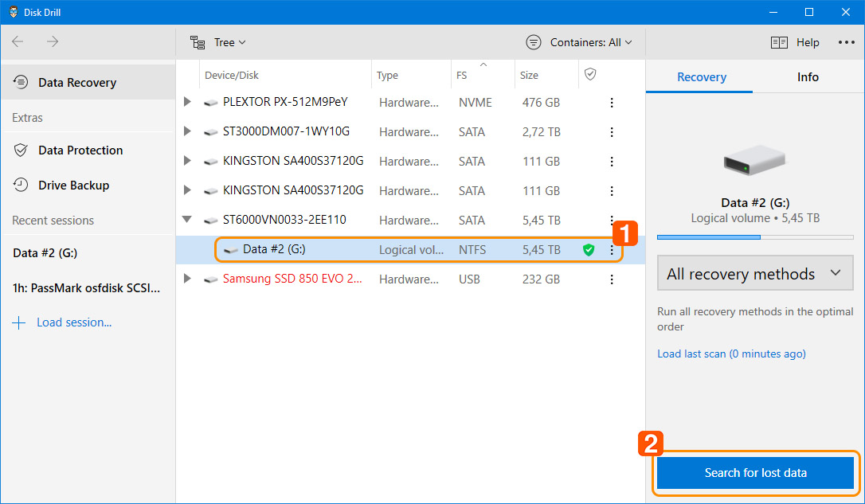Screen dimensions: 865x504
Task: Sort by the FS column header
Action: pos(461,75)
